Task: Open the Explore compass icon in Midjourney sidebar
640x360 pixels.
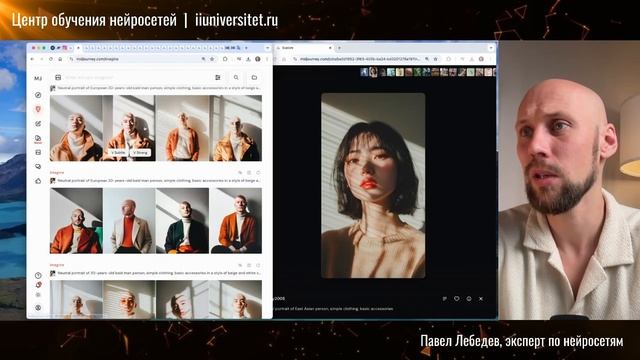Action: pos(38,95)
